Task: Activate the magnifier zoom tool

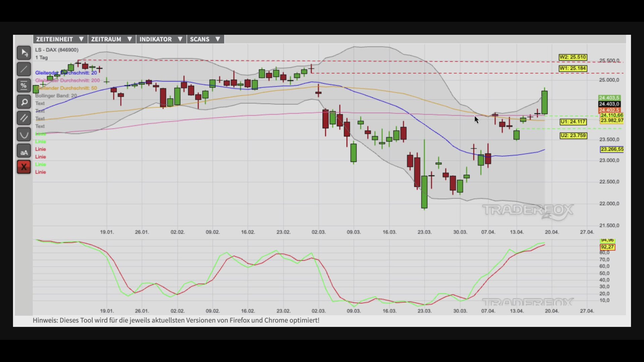Action: [24, 102]
